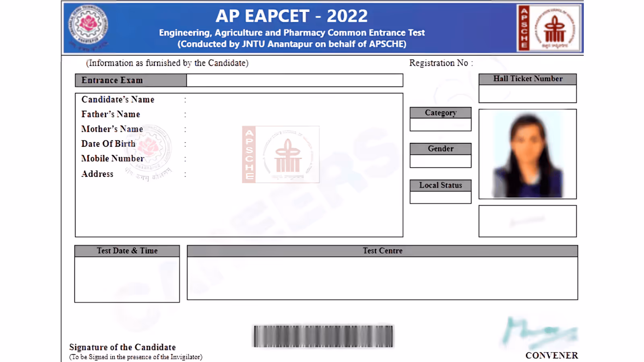Click 'Information as furnished by the Candidate' note

pos(167,63)
